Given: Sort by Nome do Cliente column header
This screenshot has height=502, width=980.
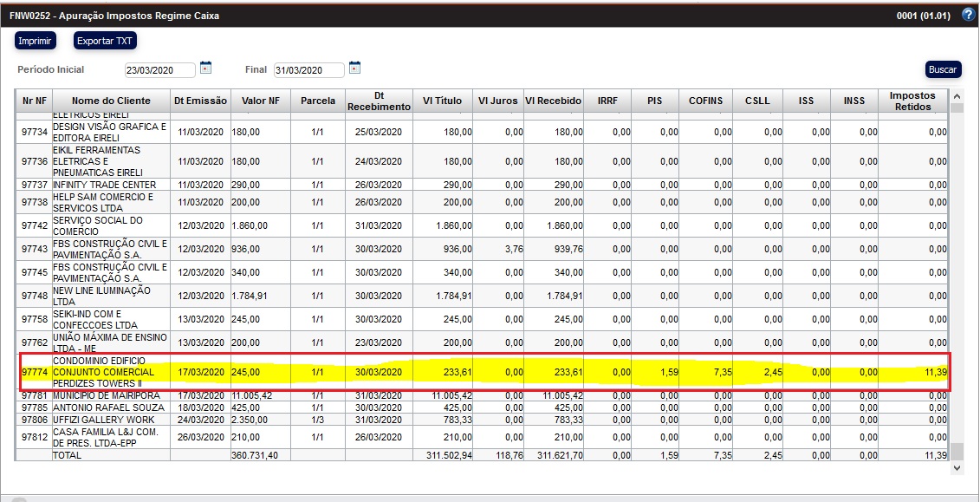Looking at the screenshot, I should pos(111,101).
